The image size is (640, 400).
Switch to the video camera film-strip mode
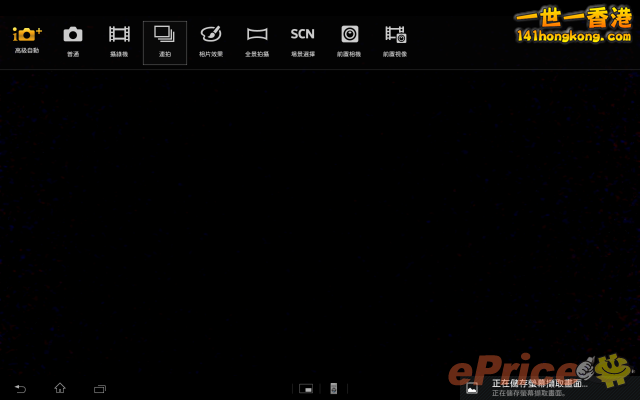pos(119,42)
